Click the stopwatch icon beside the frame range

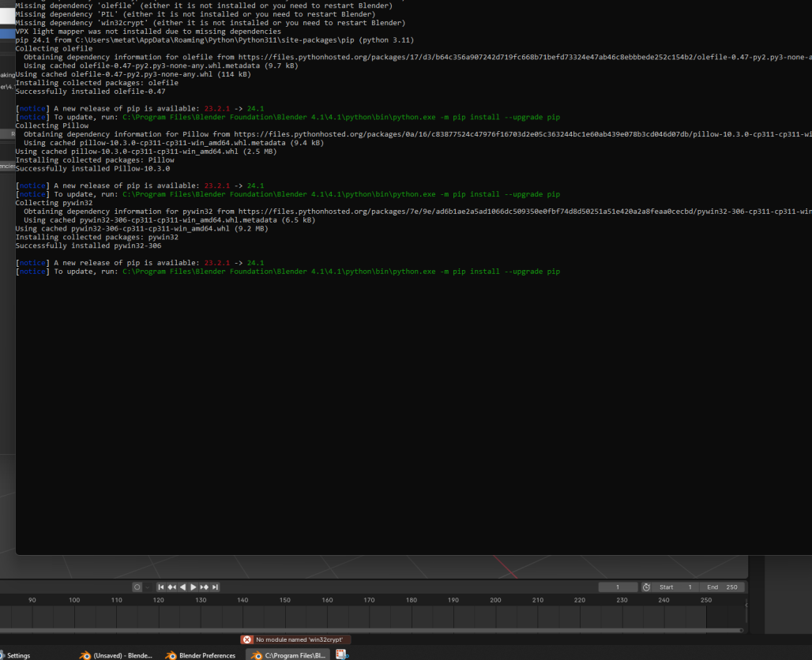tap(646, 587)
